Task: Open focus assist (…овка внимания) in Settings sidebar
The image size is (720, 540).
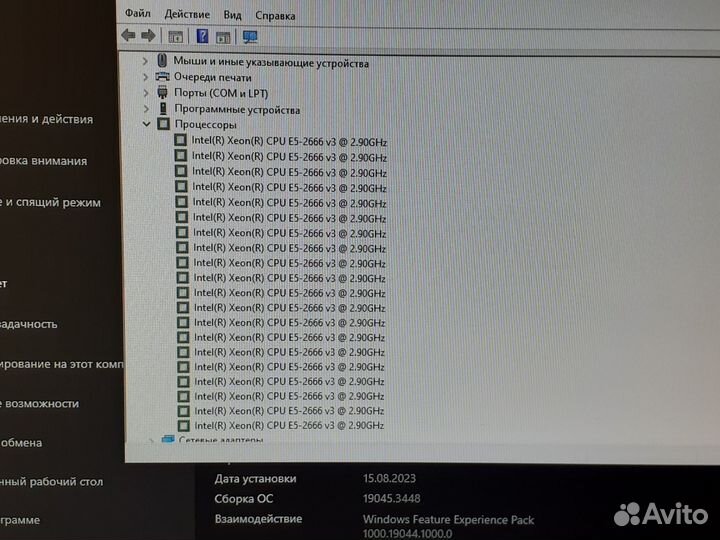Action: point(44,161)
